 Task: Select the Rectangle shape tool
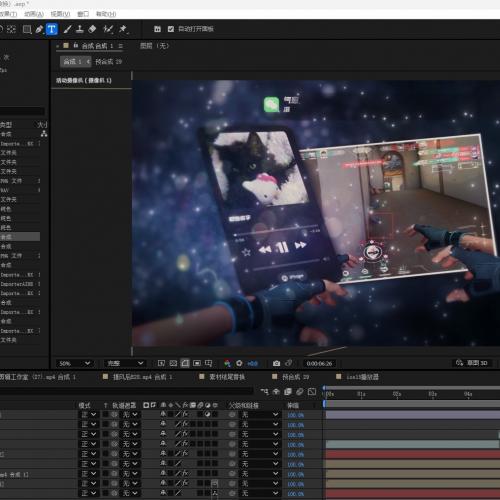[27, 29]
